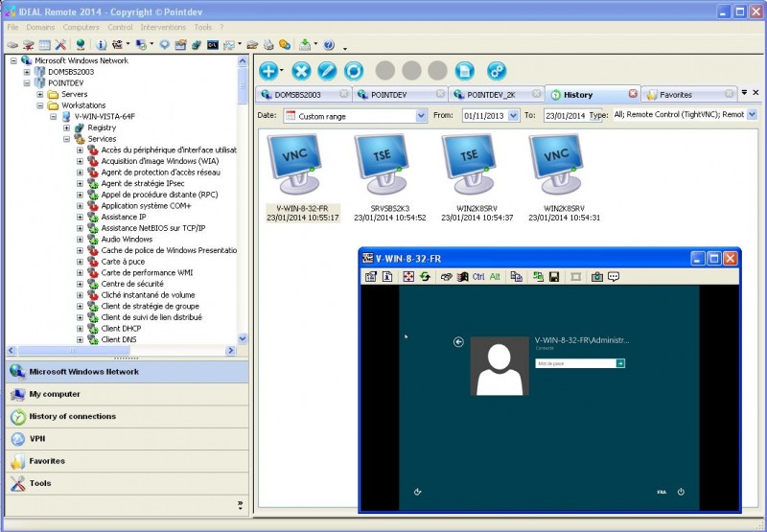
Task: Open the VPN panel
Action: 128,439
